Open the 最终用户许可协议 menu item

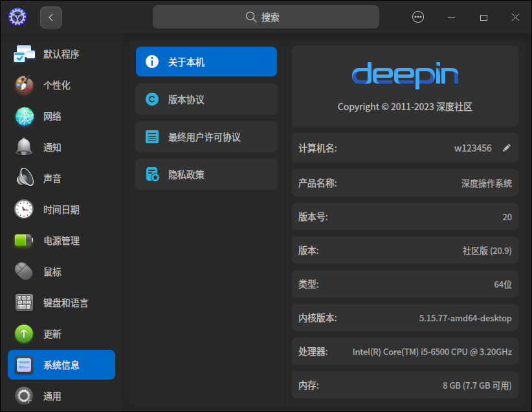point(206,137)
